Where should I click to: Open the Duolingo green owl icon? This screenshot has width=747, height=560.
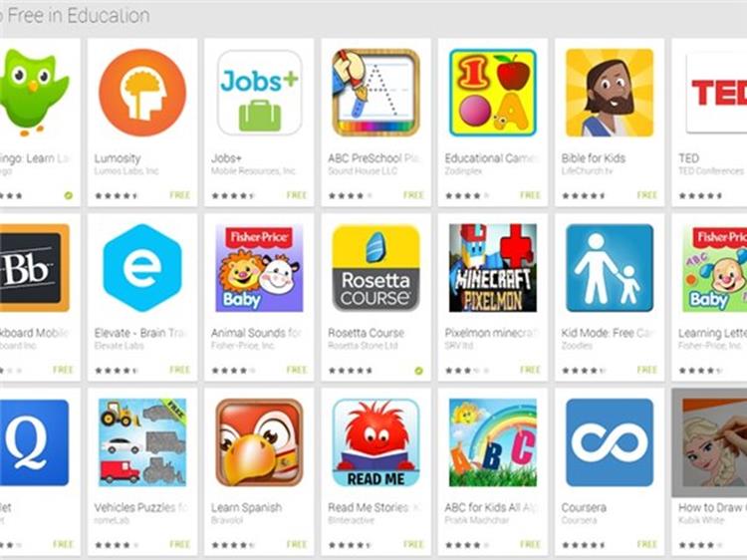click(34, 92)
